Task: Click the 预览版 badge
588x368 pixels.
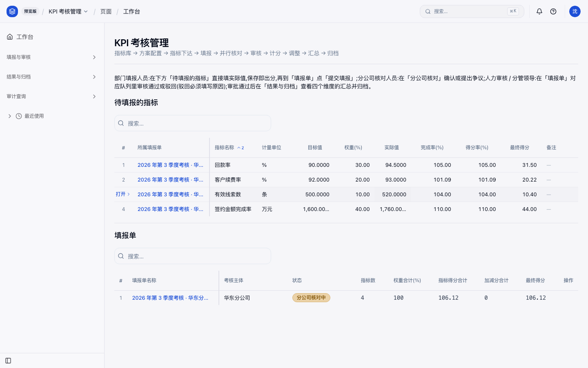Action: pos(30,11)
